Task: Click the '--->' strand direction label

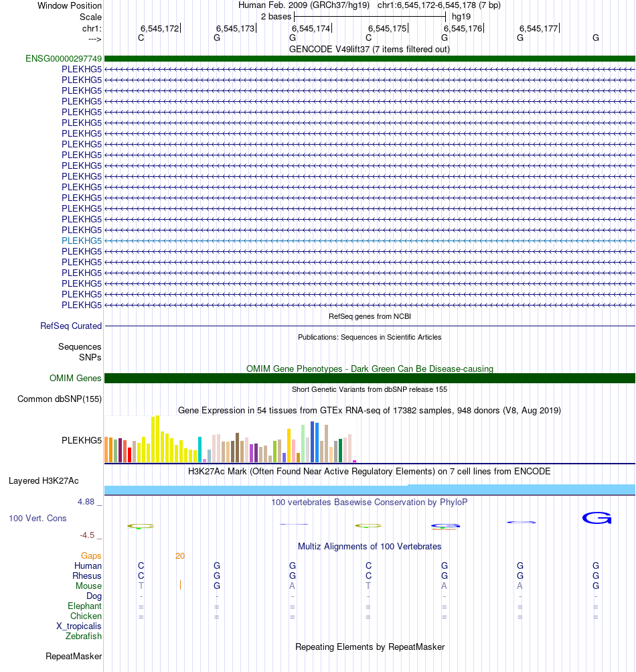Action: tap(94, 39)
